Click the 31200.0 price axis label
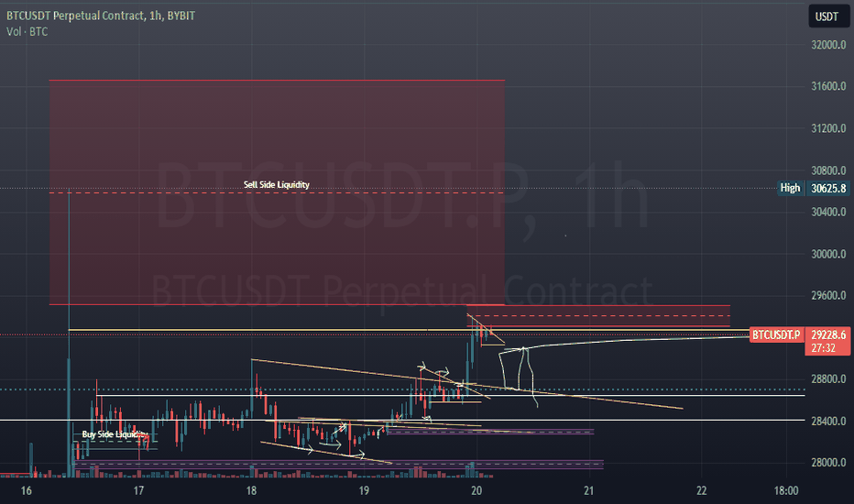This screenshot has height=504, width=854. pos(828,128)
